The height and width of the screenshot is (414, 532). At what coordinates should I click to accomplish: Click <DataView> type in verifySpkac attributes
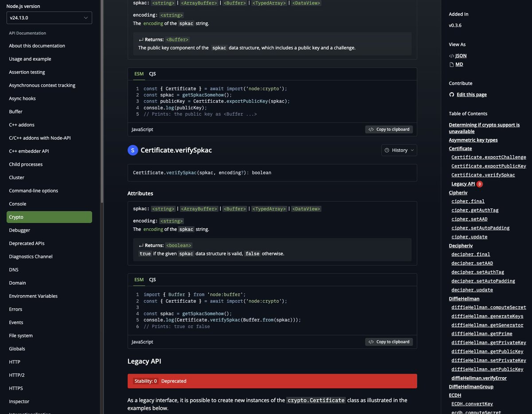tap(306, 209)
